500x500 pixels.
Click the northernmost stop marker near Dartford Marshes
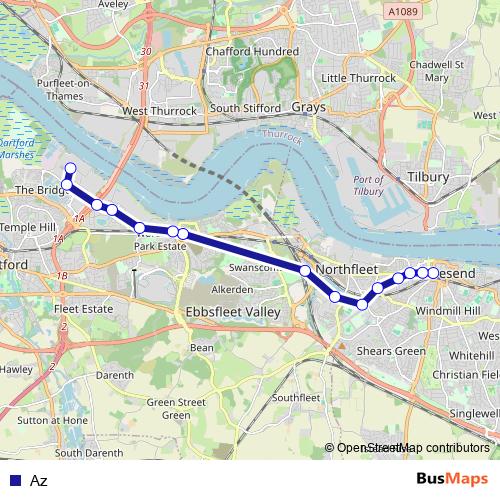(x=71, y=168)
